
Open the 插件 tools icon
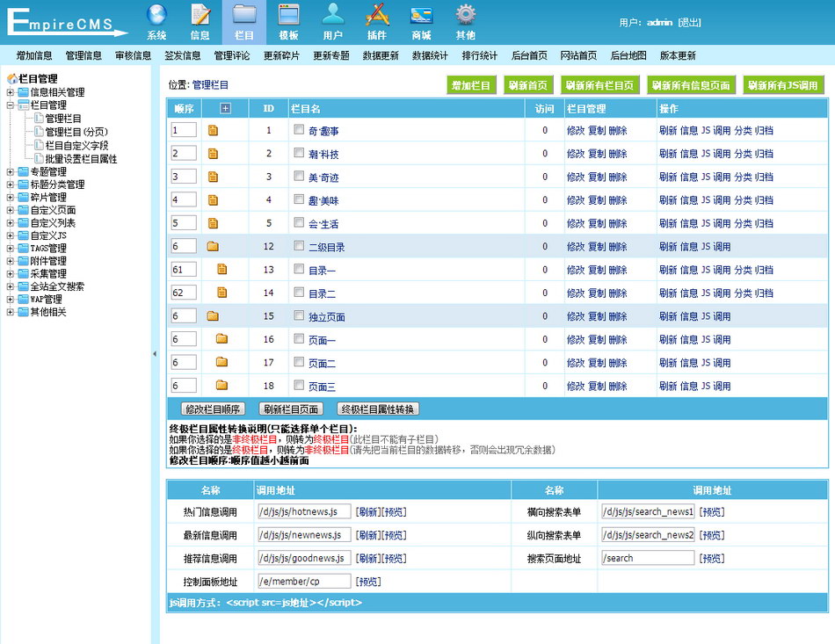click(x=377, y=15)
